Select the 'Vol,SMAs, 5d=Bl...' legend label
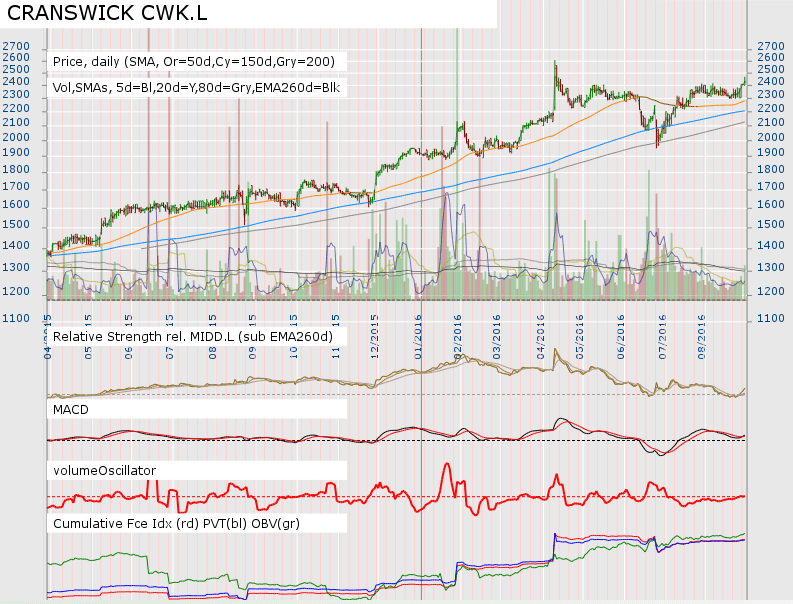793x604 pixels. pyautogui.click(x=196, y=88)
